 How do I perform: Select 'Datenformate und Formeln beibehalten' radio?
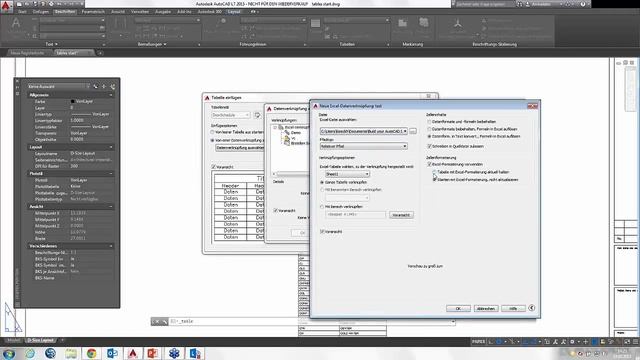pos(429,122)
